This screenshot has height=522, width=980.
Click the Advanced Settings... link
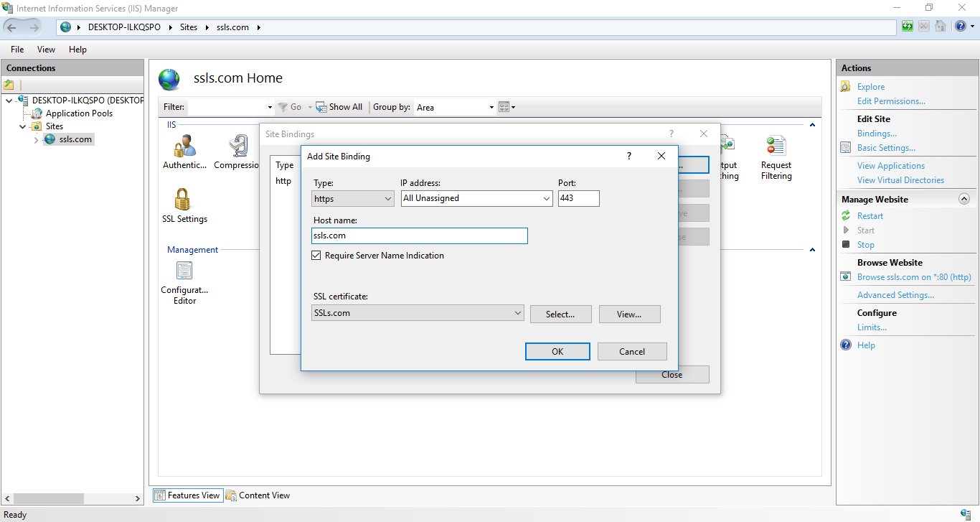pyautogui.click(x=895, y=294)
